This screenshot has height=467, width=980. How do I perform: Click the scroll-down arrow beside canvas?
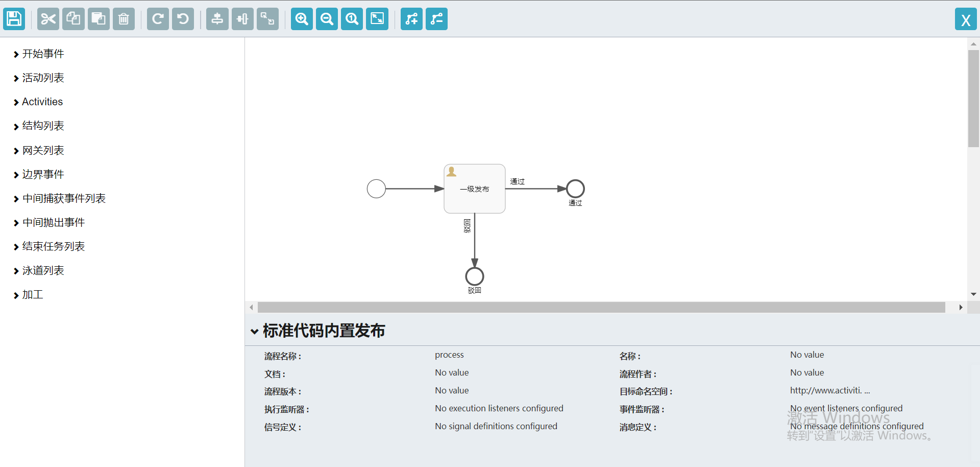pyautogui.click(x=973, y=294)
